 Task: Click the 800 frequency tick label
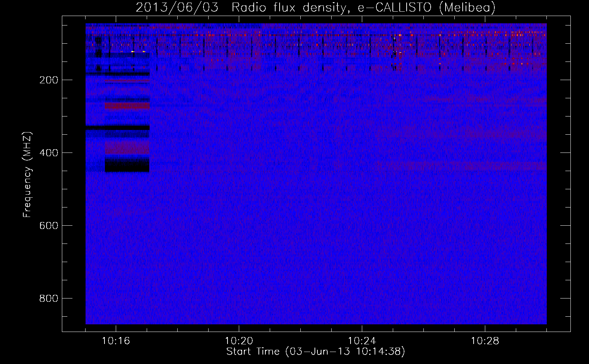pos(49,298)
